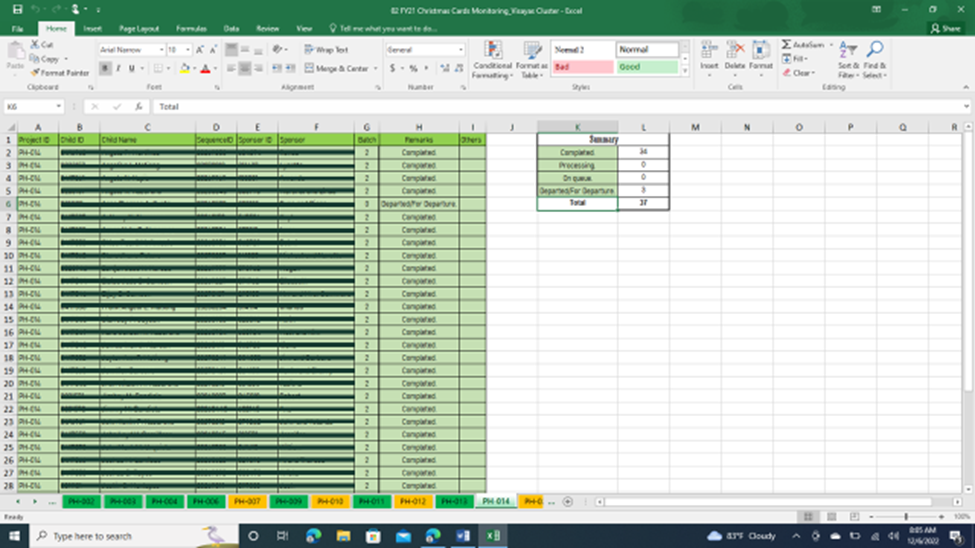Switch to the Review tab
Viewport: 975px width, 548px height.
click(x=267, y=29)
